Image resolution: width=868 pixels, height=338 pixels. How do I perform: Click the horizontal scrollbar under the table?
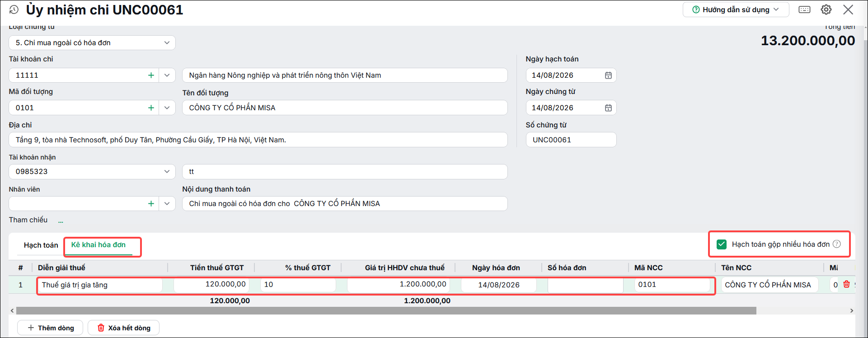[x=386, y=311]
